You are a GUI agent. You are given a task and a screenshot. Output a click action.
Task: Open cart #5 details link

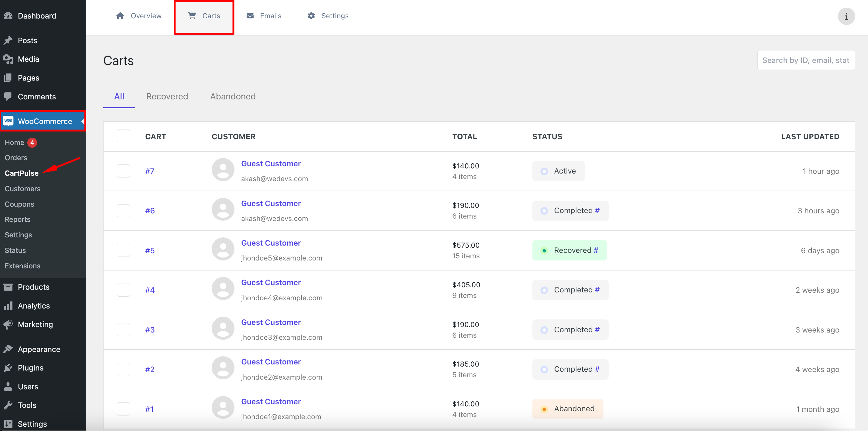150,250
